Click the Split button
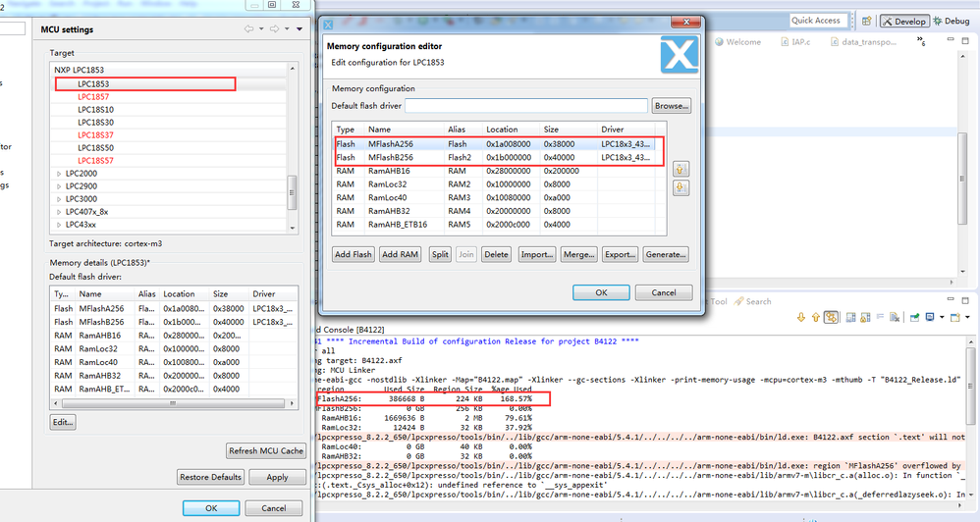 tap(440, 254)
